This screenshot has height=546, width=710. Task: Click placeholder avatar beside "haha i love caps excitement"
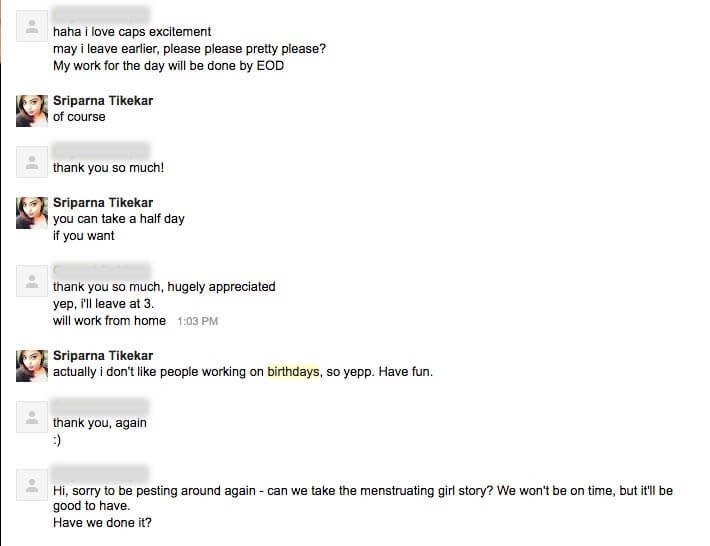click(x=32, y=26)
